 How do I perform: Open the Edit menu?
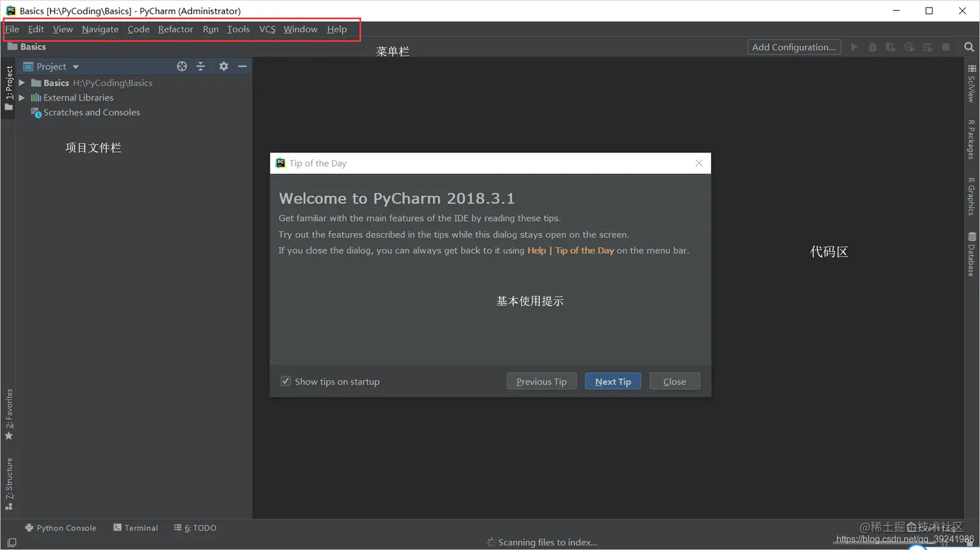36,29
